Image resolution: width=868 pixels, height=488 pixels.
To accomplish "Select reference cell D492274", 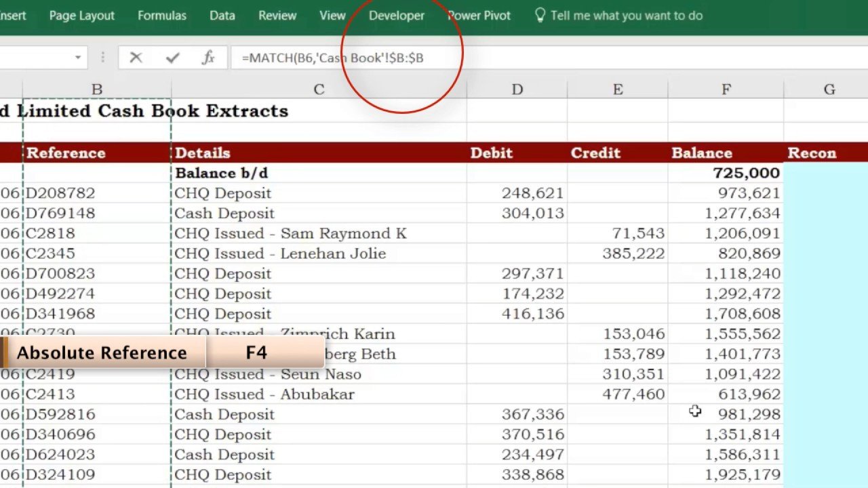I will point(97,293).
